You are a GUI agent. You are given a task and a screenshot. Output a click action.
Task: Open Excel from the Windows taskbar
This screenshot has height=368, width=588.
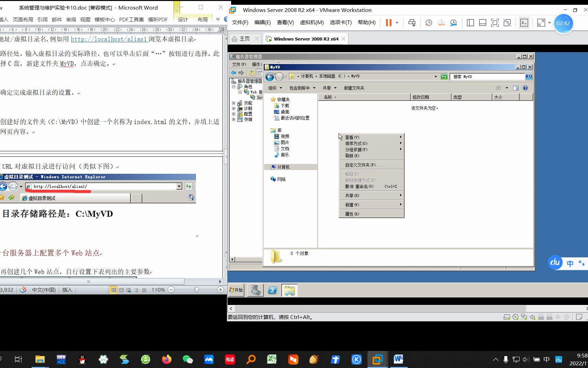272,359
